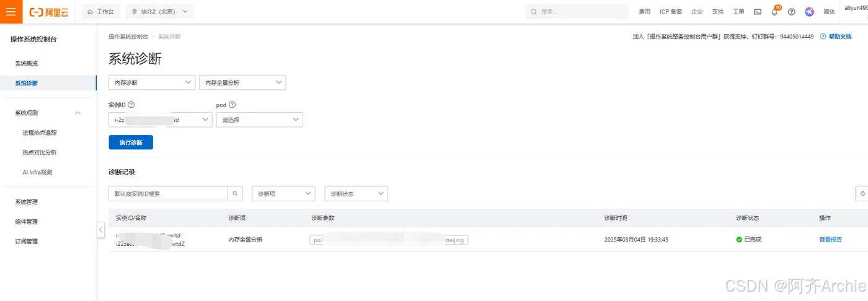This screenshot has height=301, width=868.
Task: Click the green completed status icon
Action: click(739, 240)
